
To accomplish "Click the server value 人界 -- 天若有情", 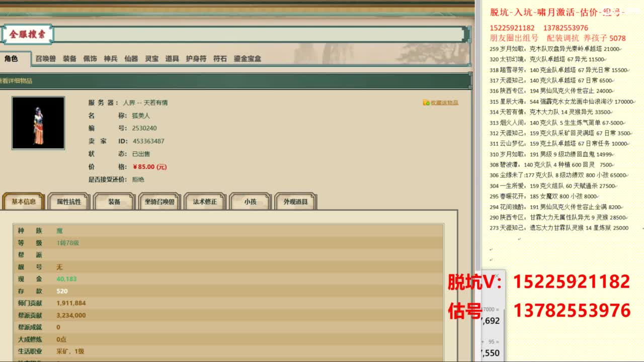I will pos(145,103).
